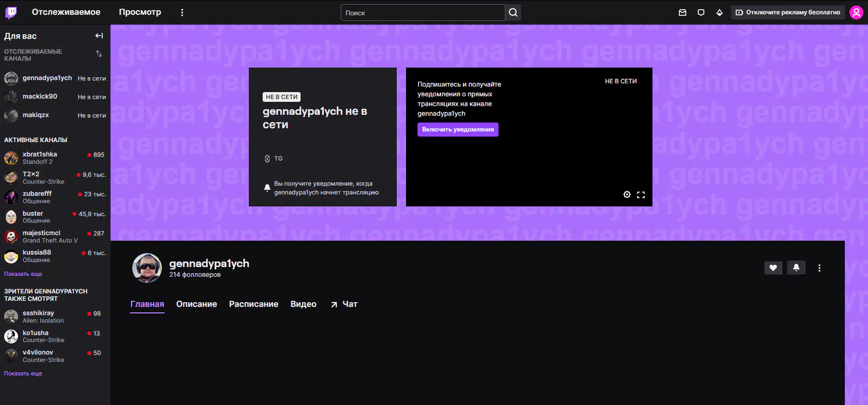Viewport: 868px width, 405px height.
Task: Open xbrat1shka channel avatar
Action: (x=11, y=158)
